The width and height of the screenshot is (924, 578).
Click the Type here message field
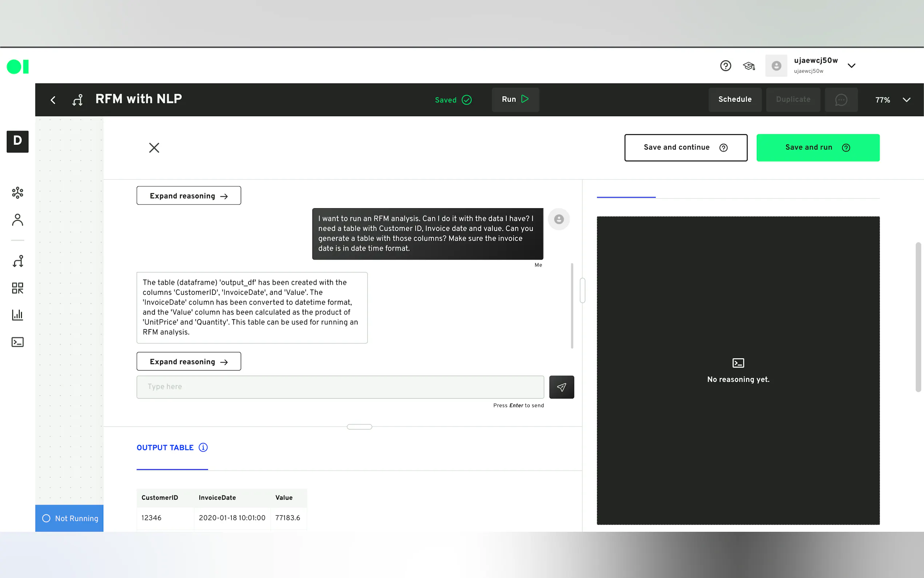click(x=340, y=387)
